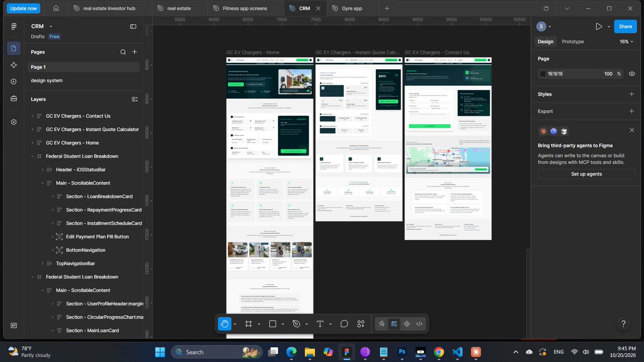
Task: Open the Prototype panel tab
Action: [573, 41]
